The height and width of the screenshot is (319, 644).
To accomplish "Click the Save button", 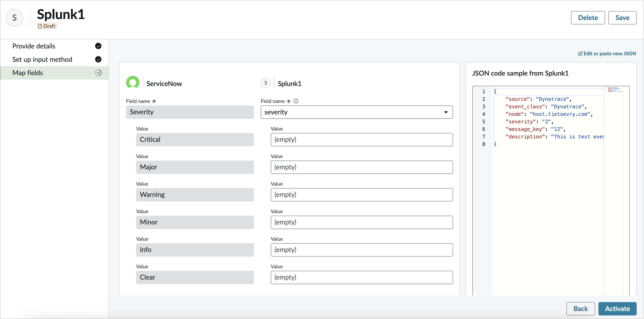I will point(622,18).
